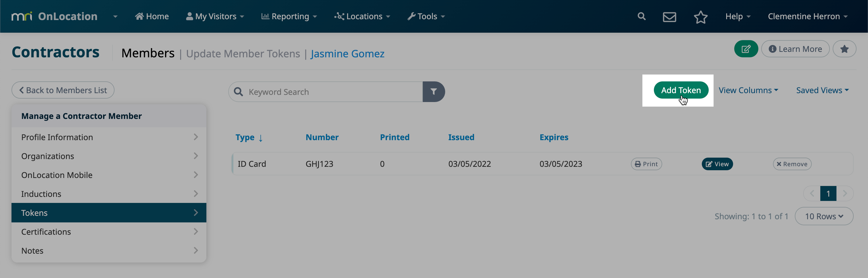Open Organizations section

pos(109,156)
